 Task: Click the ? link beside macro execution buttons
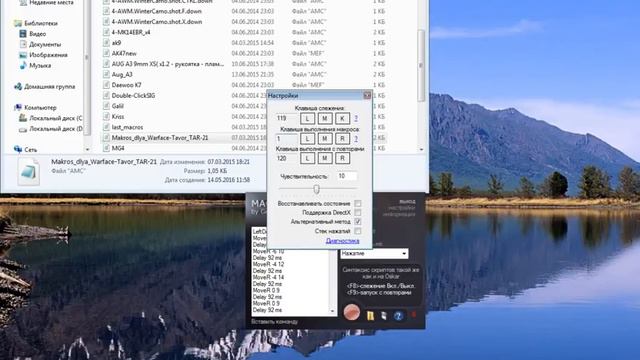pyautogui.click(x=356, y=138)
